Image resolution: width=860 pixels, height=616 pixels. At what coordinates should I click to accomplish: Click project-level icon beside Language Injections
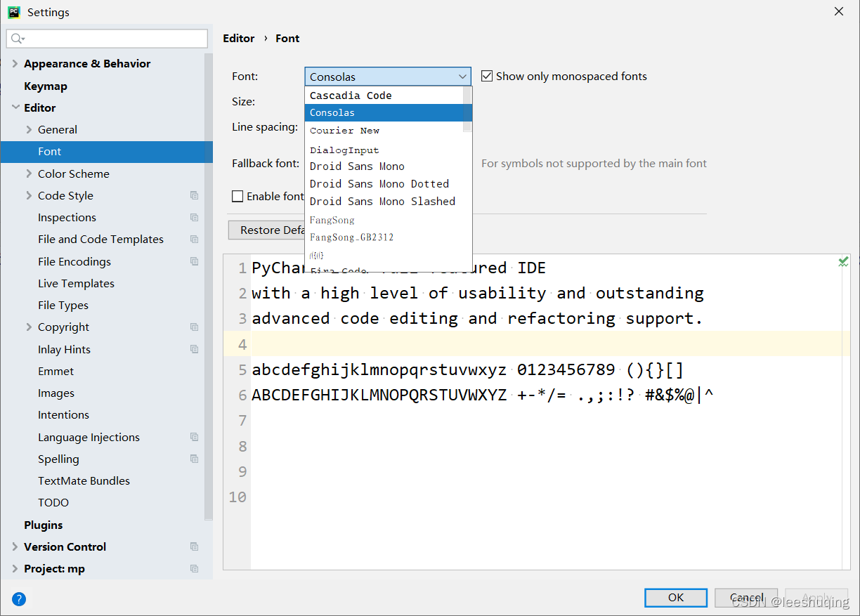pyautogui.click(x=194, y=437)
